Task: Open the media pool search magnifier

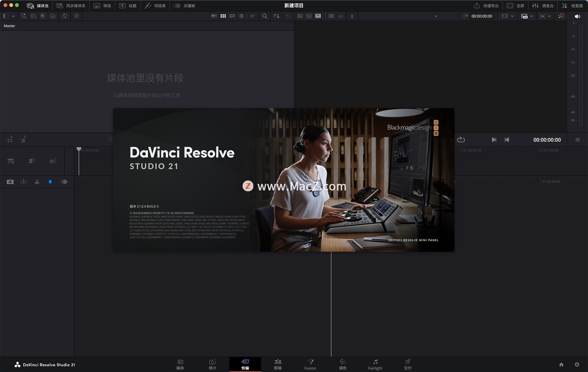Action: [265, 16]
